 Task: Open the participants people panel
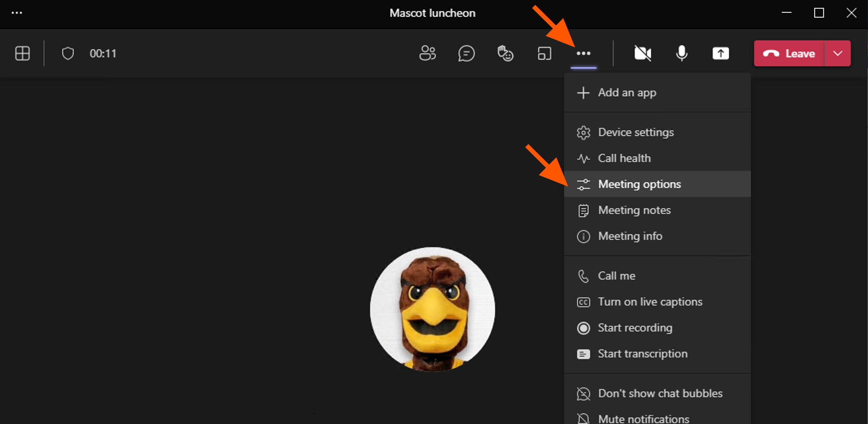click(427, 53)
